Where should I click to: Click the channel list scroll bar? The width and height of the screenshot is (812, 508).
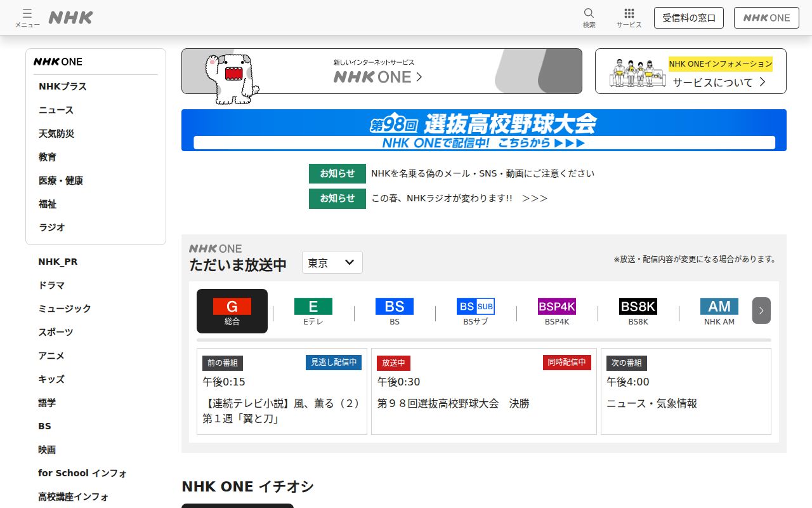click(484, 340)
